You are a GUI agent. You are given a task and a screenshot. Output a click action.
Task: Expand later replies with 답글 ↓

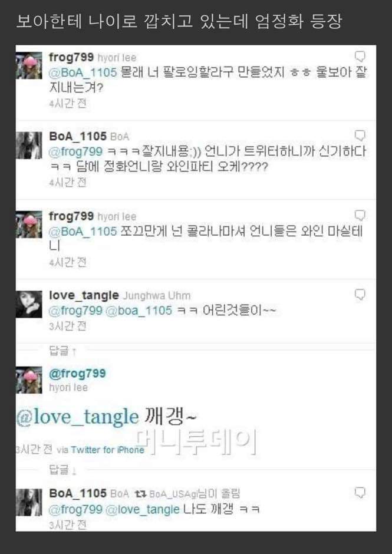click(63, 470)
